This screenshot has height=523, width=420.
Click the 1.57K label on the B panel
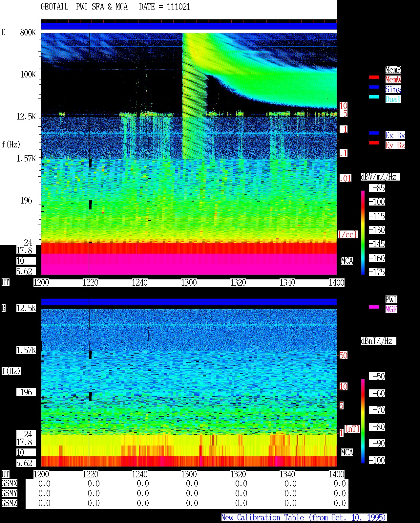click(26, 350)
